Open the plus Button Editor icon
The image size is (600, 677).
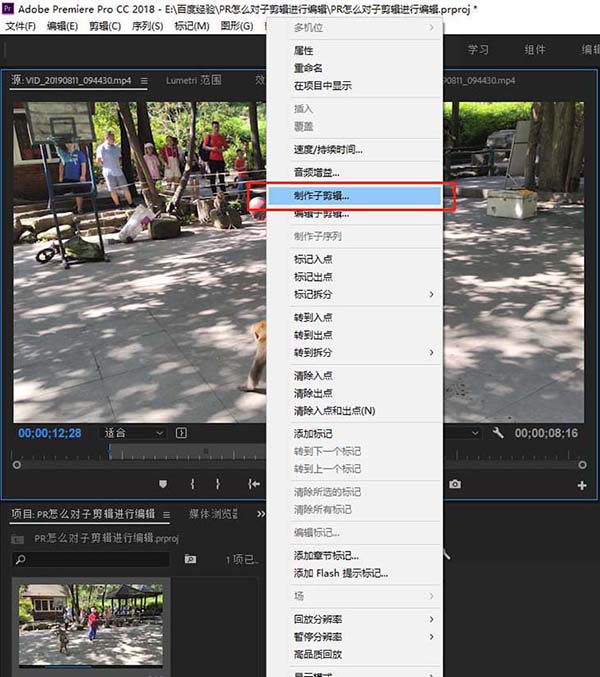pyautogui.click(x=582, y=485)
